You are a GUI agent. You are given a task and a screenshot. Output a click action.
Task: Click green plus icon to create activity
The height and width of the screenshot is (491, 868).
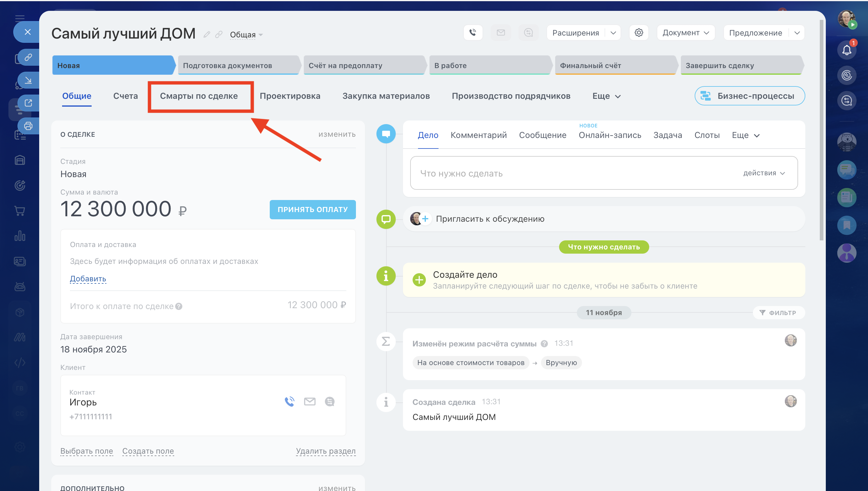pyautogui.click(x=419, y=280)
